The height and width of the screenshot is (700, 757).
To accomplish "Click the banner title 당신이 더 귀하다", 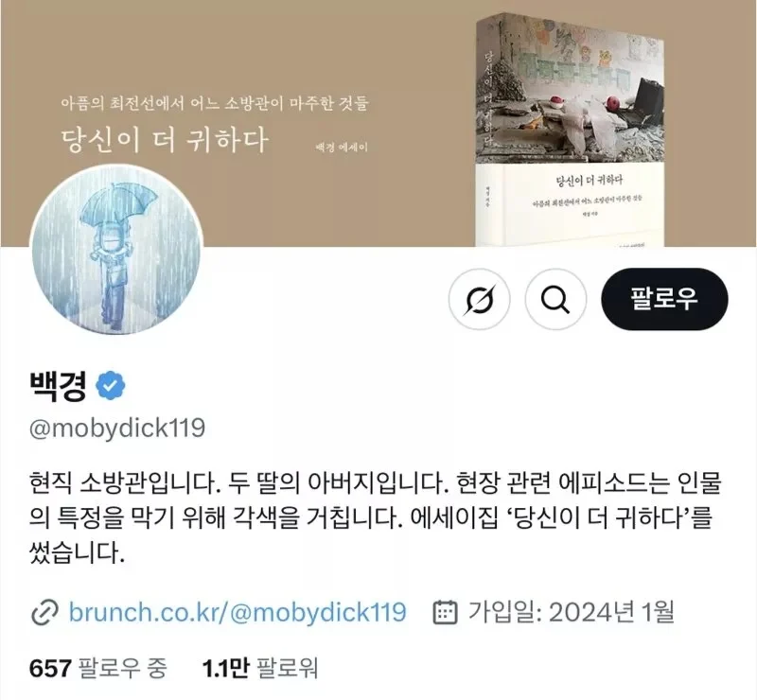I will (x=164, y=140).
